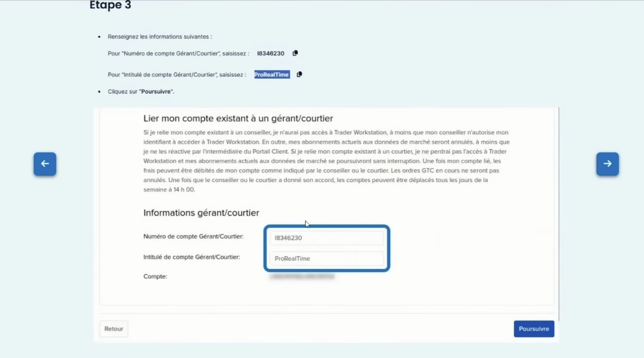Copy the ProRealTime account title icon
This screenshot has width=644, height=358.
pos(299,74)
